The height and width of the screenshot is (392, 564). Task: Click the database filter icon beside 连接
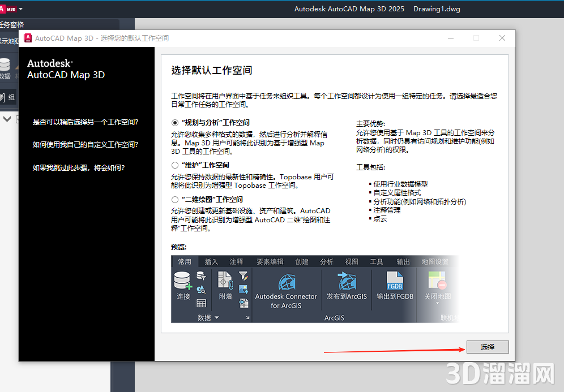tap(201, 275)
